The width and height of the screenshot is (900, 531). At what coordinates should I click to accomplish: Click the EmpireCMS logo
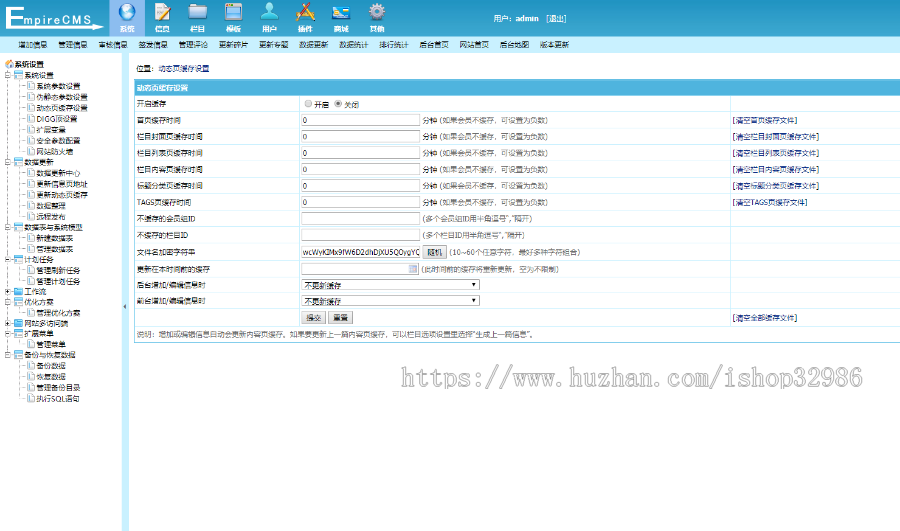point(54,18)
